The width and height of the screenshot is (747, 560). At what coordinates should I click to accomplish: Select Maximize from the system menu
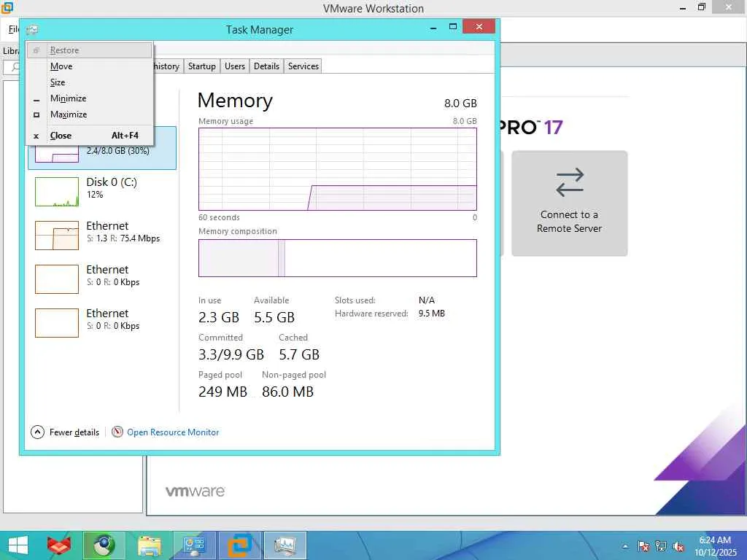point(90,114)
